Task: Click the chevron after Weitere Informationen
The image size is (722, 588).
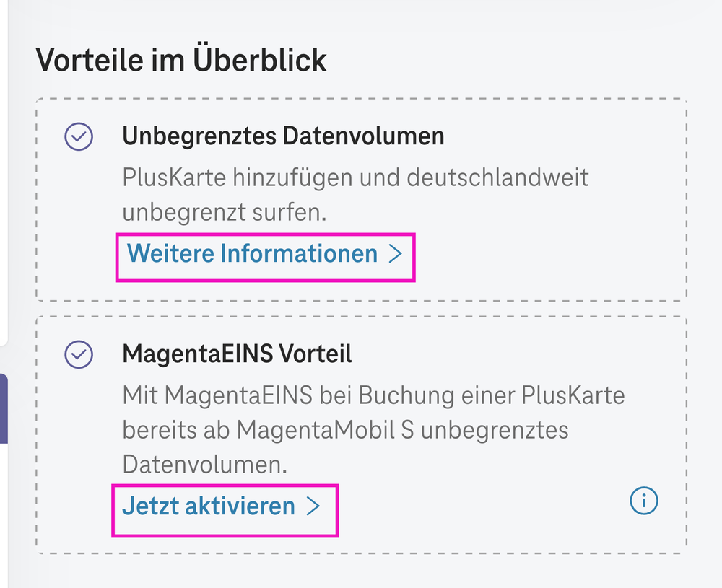Action: (396, 253)
